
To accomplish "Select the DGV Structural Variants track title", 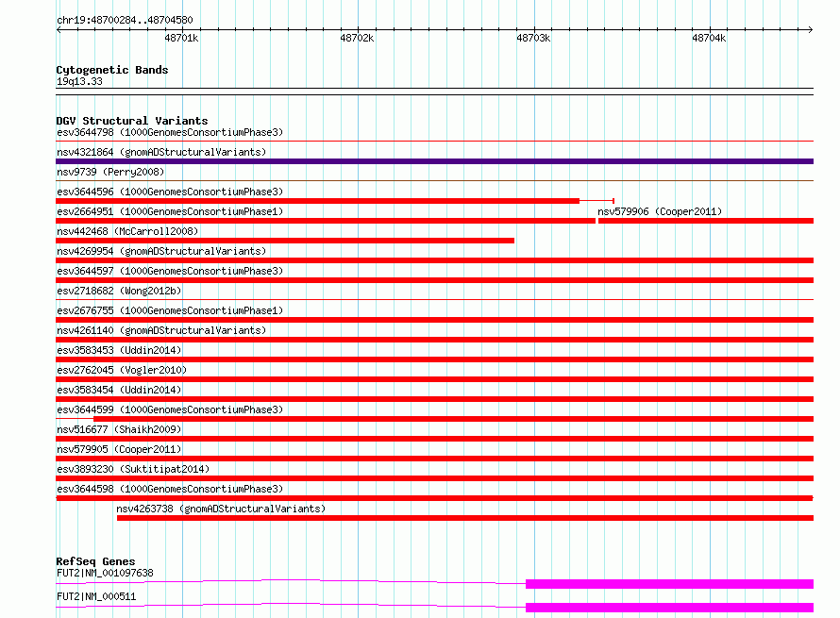I will pyautogui.click(x=132, y=121).
